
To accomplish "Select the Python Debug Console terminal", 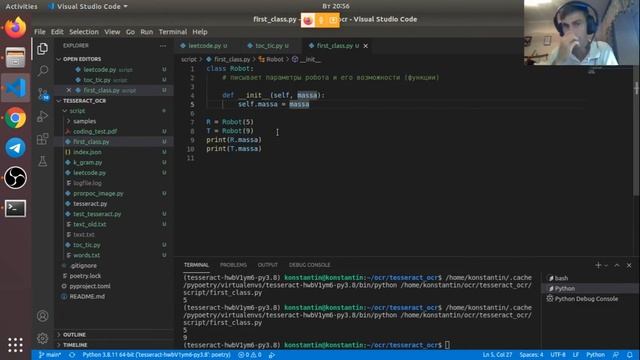I will coord(586,299).
